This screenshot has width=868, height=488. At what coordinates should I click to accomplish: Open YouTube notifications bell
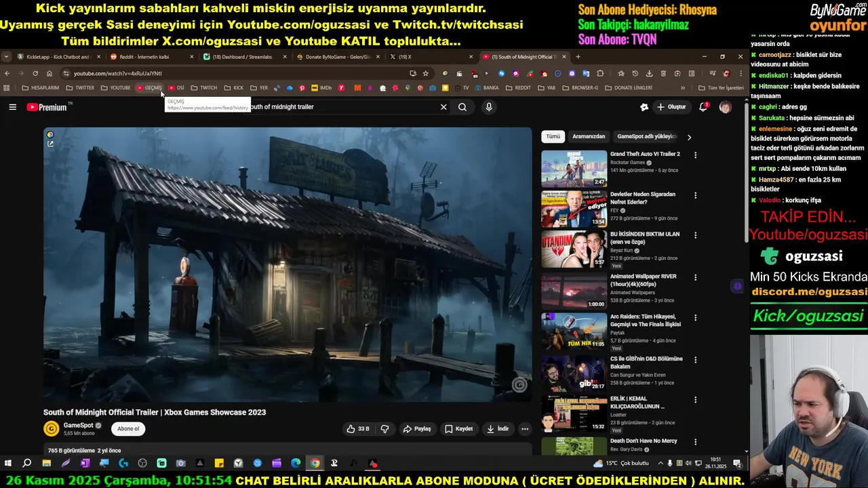click(703, 107)
